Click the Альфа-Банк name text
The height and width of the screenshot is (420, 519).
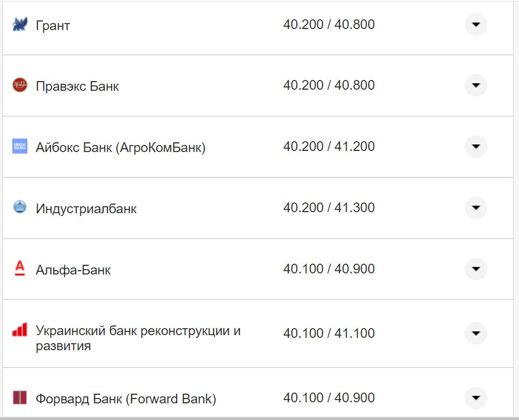(72, 269)
